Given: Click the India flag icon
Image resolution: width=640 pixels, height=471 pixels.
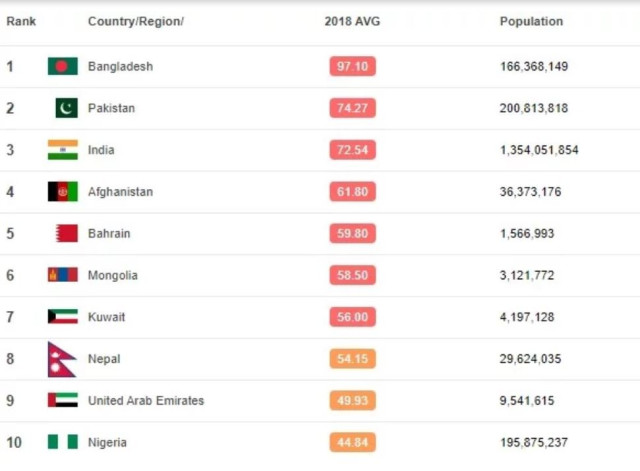Looking at the screenshot, I should coord(62,150).
